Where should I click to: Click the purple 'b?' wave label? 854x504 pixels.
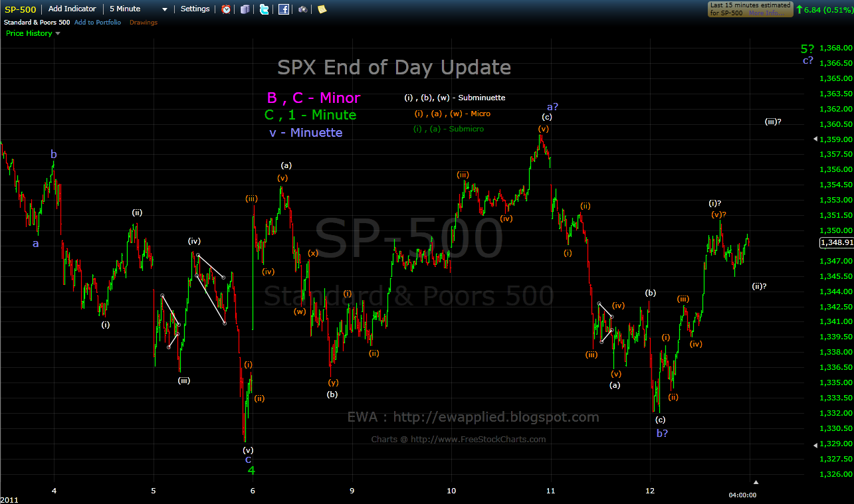pyautogui.click(x=663, y=434)
